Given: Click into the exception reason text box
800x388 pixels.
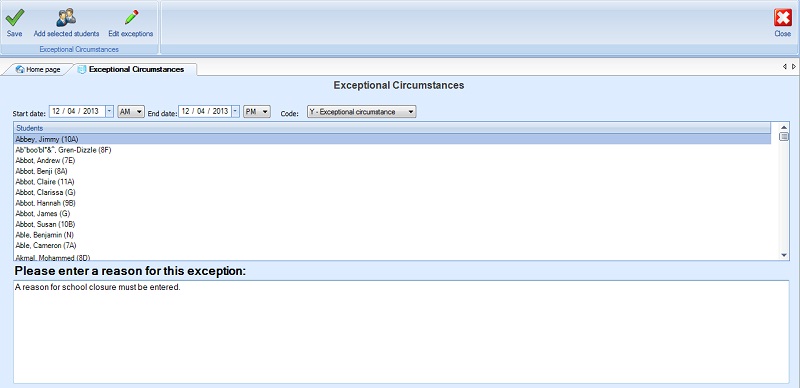Looking at the screenshot, I should click(401, 332).
